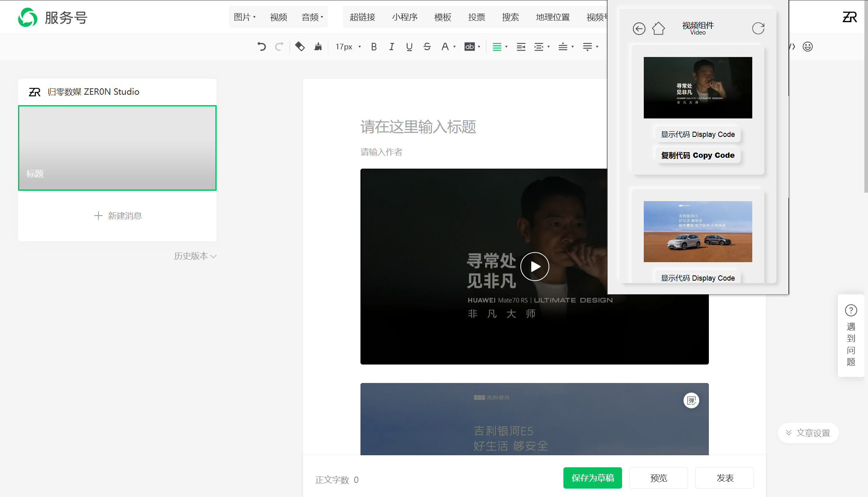This screenshot has width=868, height=497.
Task: Click the undo arrow icon
Action: click(x=262, y=47)
